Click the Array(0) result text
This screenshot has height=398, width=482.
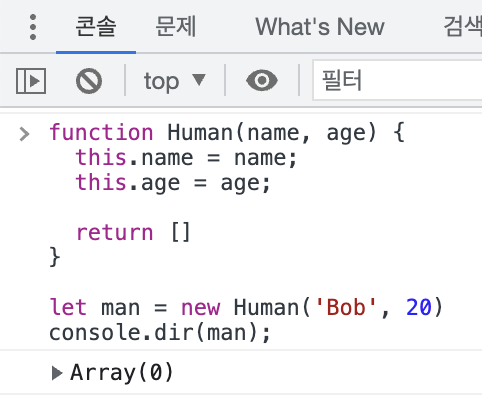[122, 372]
